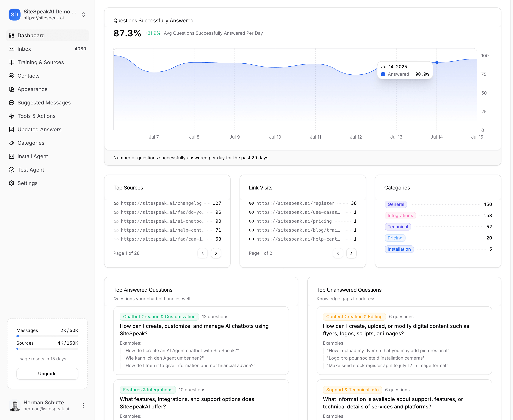Click the Training & Sources book icon
The width and height of the screenshot is (513, 420).
[11, 62]
